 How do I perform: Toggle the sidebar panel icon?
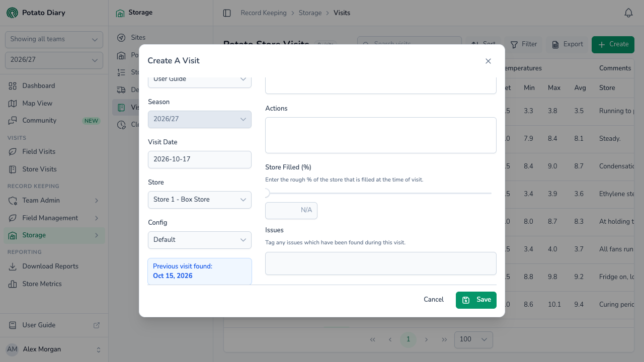pyautogui.click(x=227, y=13)
